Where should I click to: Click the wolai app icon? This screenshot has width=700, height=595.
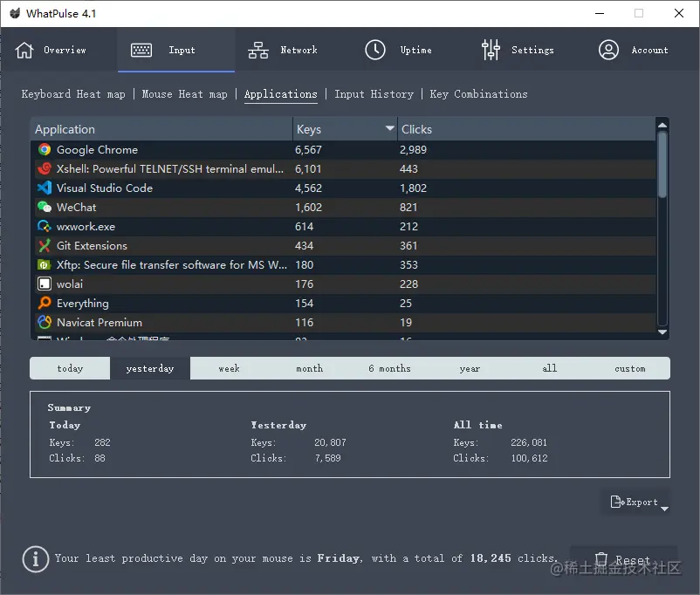(x=45, y=284)
